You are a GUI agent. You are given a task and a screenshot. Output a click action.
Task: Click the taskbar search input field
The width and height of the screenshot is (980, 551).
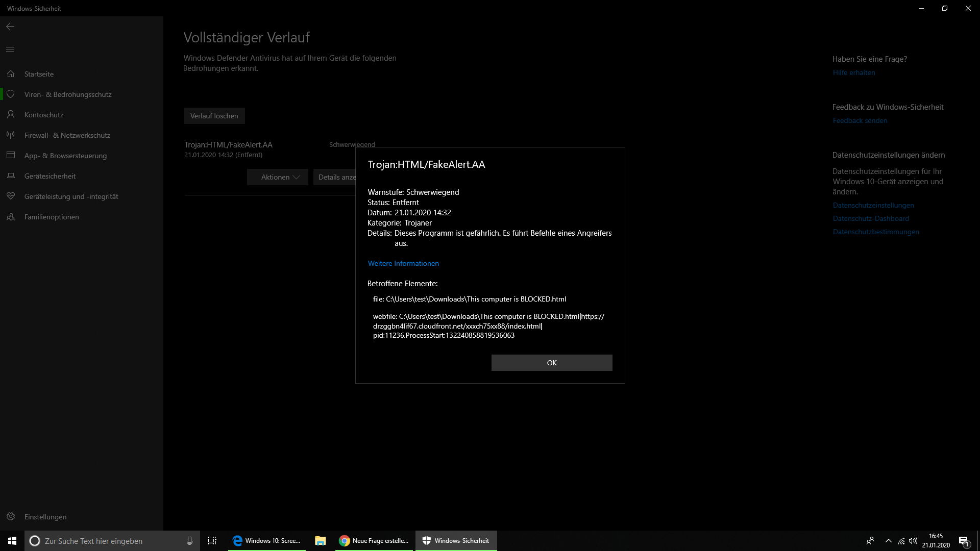[x=112, y=541]
